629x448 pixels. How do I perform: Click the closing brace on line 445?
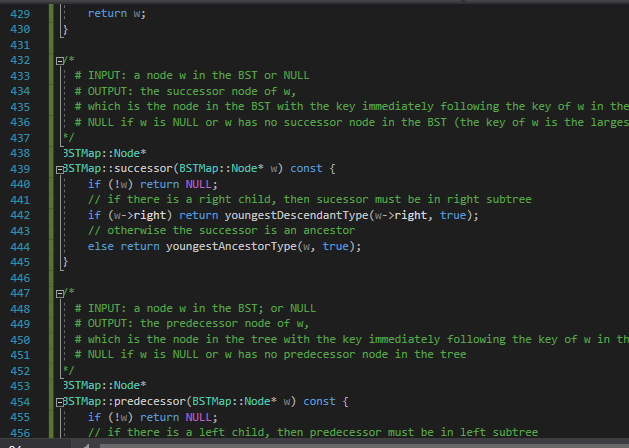[x=65, y=262]
